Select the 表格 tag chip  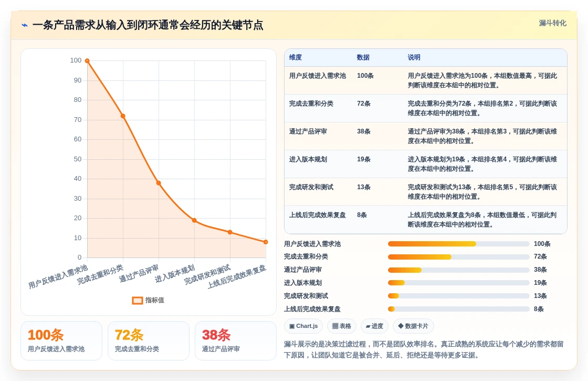(342, 326)
